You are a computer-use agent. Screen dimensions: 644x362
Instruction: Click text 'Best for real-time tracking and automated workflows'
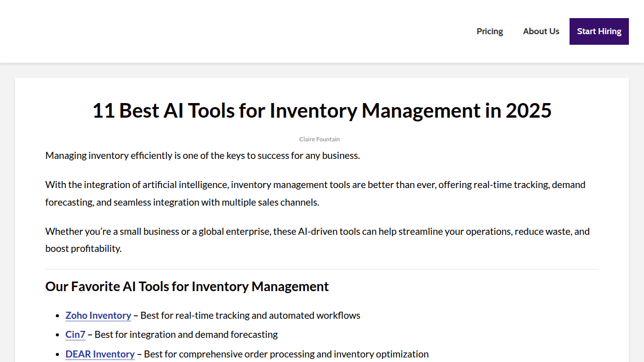click(x=251, y=315)
